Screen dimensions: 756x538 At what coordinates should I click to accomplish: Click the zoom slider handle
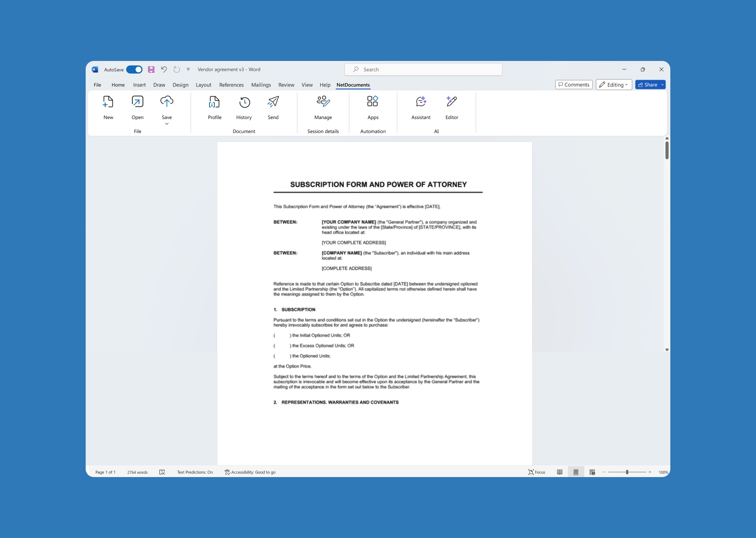click(x=627, y=472)
